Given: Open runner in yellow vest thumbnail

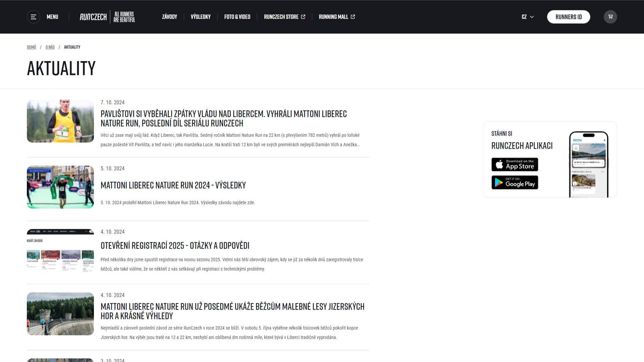Looking at the screenshot, I should click(60, 121).
